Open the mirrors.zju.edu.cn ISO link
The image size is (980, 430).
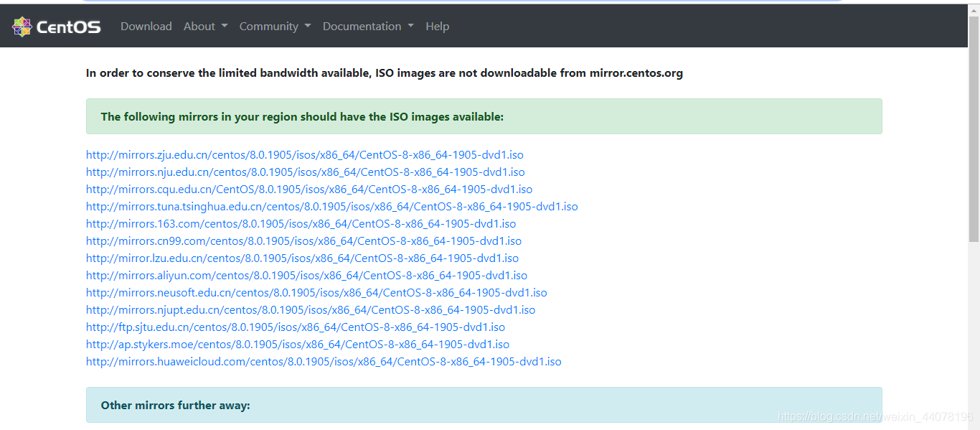pyautogui.click(x=305, y=155)
